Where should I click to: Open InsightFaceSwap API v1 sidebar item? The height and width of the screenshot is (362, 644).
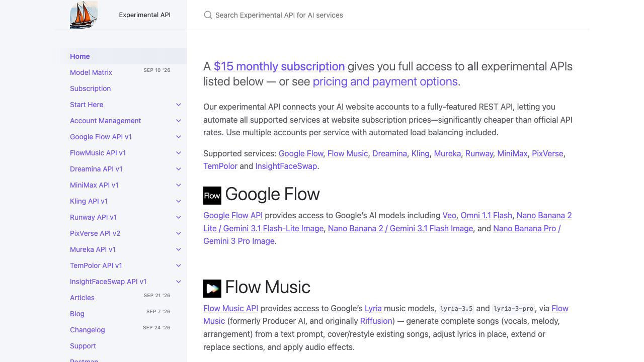(x=108, y=282)
